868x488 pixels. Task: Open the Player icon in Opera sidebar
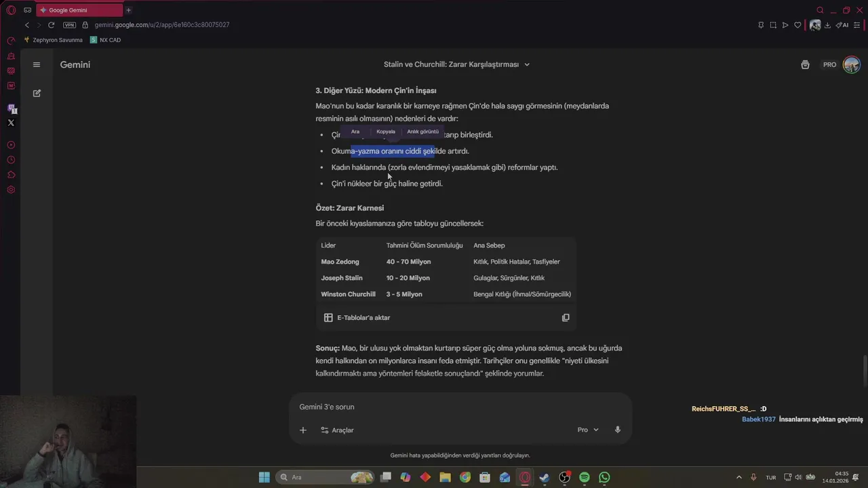pyautogui.click(x=11, y=145)
